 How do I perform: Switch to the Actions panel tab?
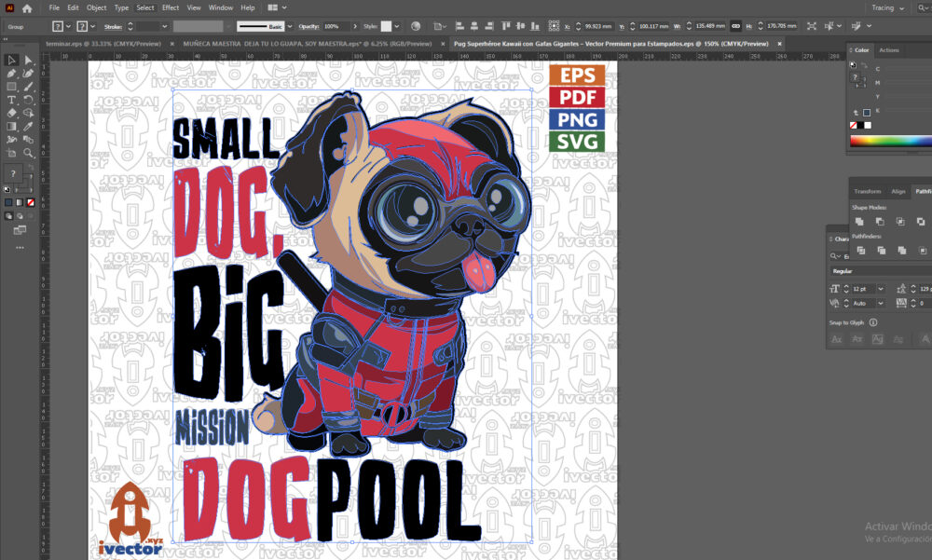[x=889, y=50]
